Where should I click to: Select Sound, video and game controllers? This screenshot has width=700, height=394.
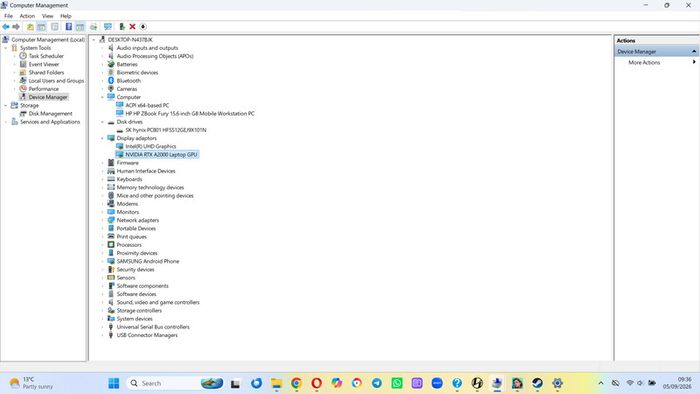point(158,303)
